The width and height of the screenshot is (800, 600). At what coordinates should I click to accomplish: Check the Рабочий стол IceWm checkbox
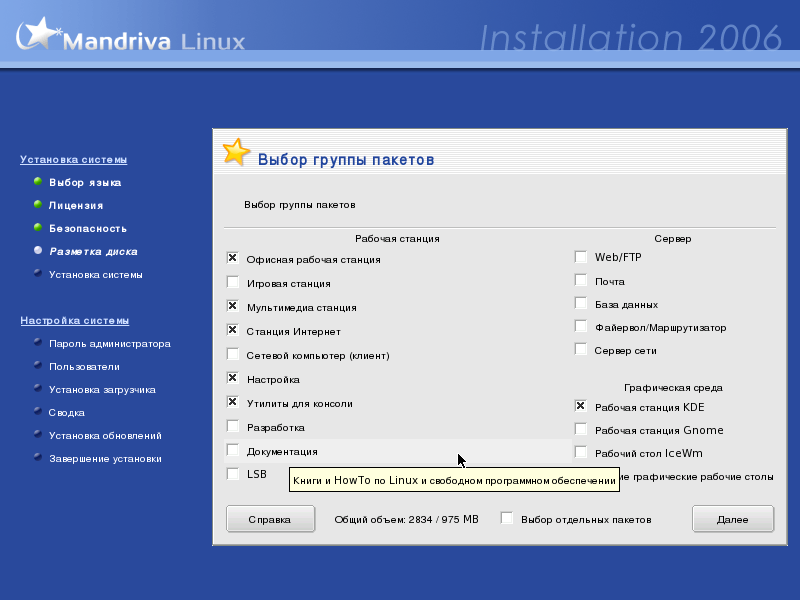click(581, 452)
